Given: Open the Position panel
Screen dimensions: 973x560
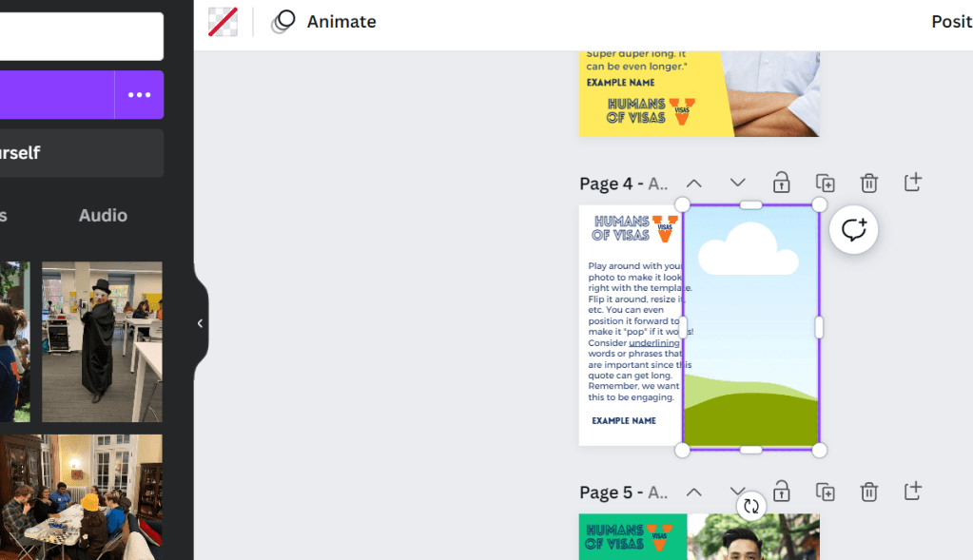Looking at the screenshot, I should [950, 22].
